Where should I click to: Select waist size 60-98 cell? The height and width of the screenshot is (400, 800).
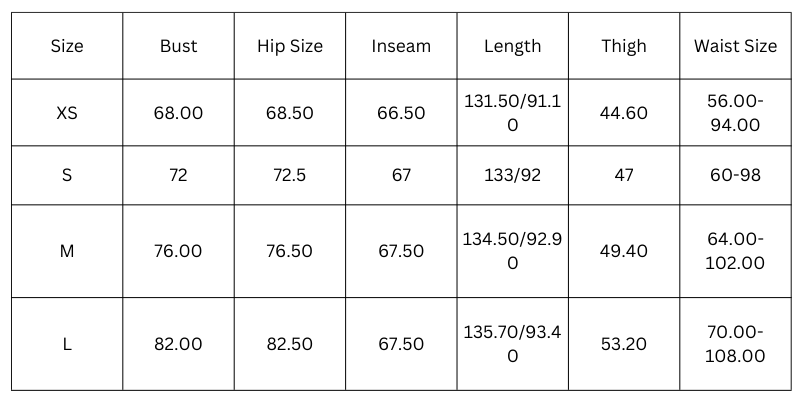pyautogui.click(x=735, y=175)
